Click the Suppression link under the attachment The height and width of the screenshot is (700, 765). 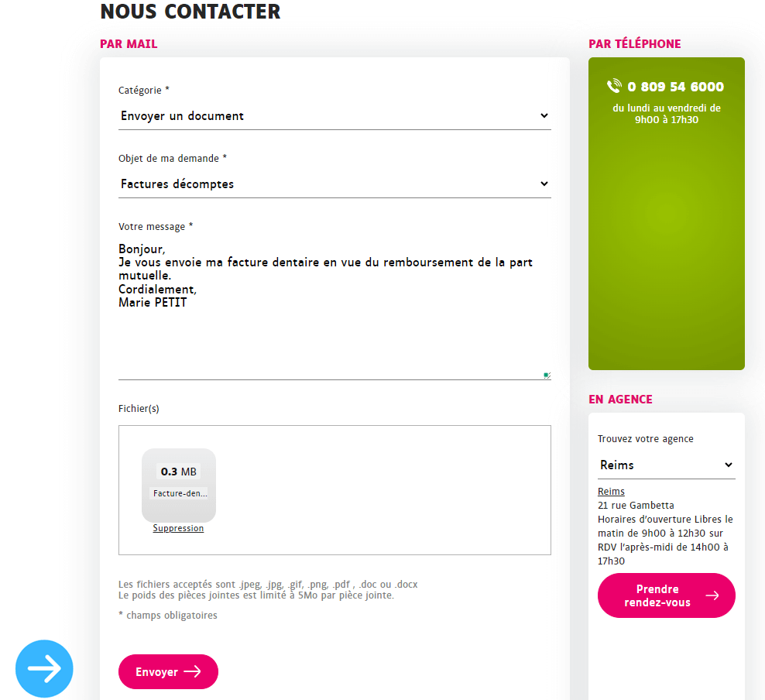coord(178,528)
